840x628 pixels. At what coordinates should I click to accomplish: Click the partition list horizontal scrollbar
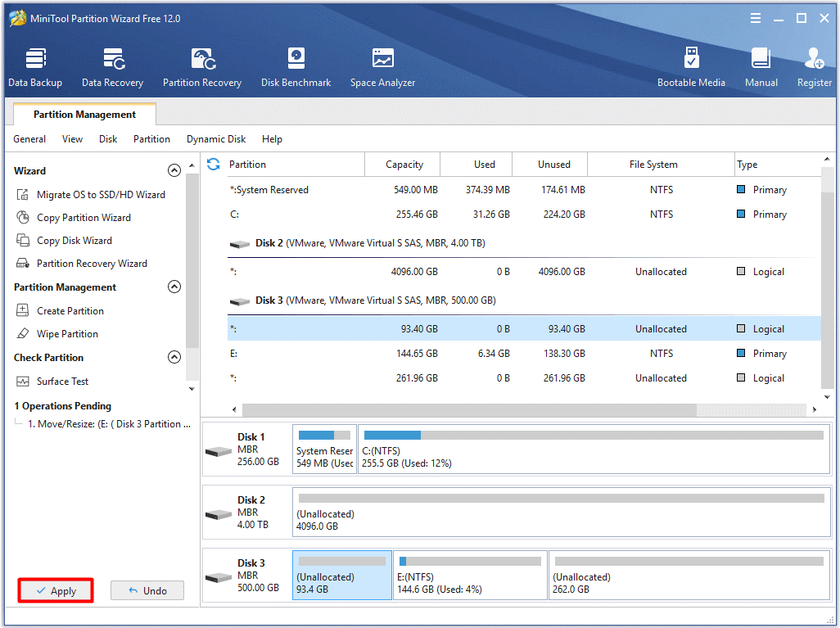coord(468,409)
